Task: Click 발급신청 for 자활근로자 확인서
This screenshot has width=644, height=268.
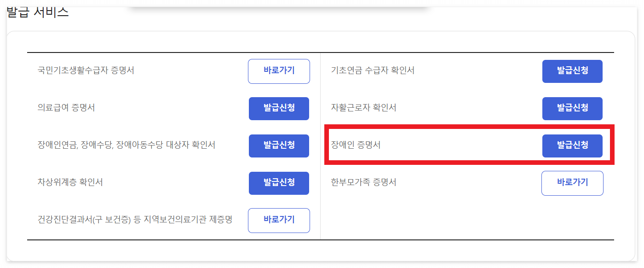Action: [572, 108]
